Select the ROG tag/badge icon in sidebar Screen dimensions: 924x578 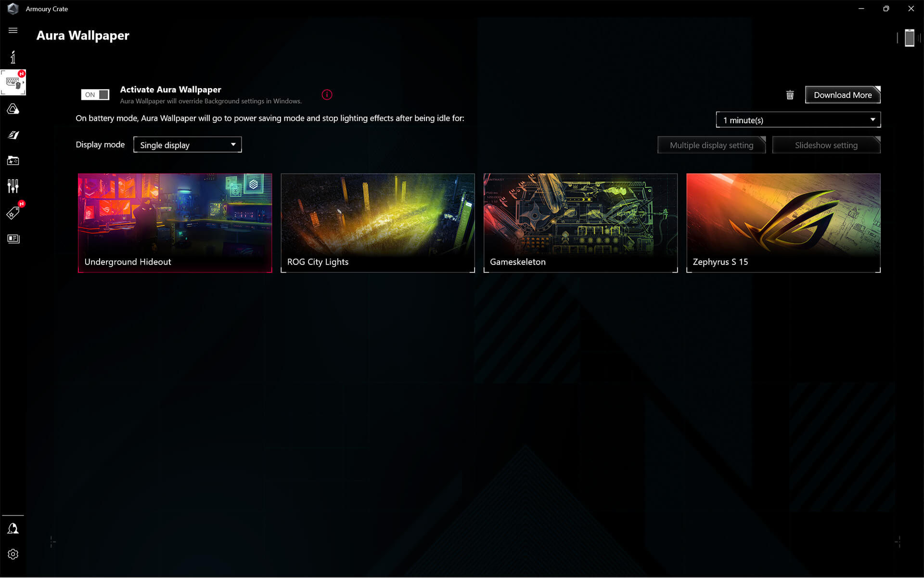13,212
